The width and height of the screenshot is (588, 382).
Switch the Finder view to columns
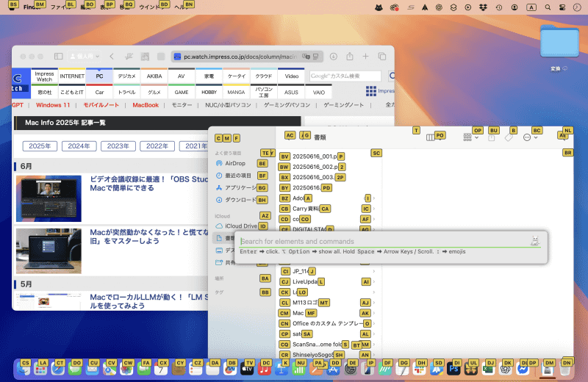pyautogui.click(x=431, y=137)
